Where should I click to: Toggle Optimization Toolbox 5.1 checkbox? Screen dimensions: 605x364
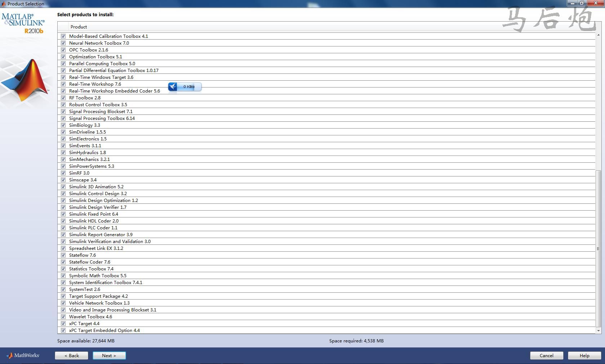(63, 57)
